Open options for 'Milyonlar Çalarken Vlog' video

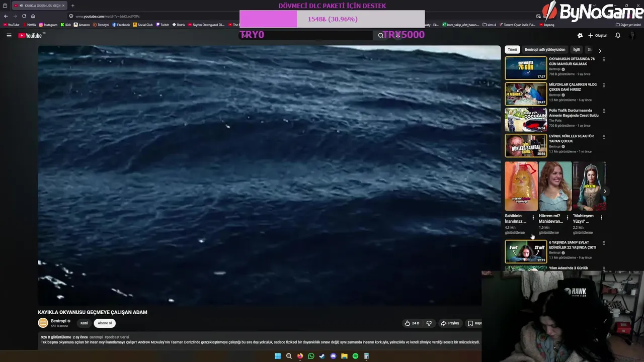click(x=604, y=85)
